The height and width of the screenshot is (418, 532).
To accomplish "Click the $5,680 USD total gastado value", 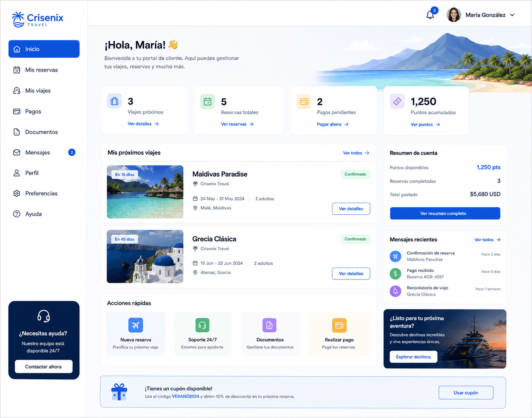I will [485, 194].
